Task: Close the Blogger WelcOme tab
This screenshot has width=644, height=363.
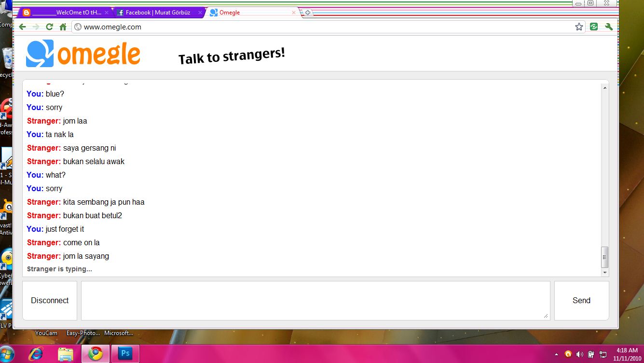Action: [107, 13]
